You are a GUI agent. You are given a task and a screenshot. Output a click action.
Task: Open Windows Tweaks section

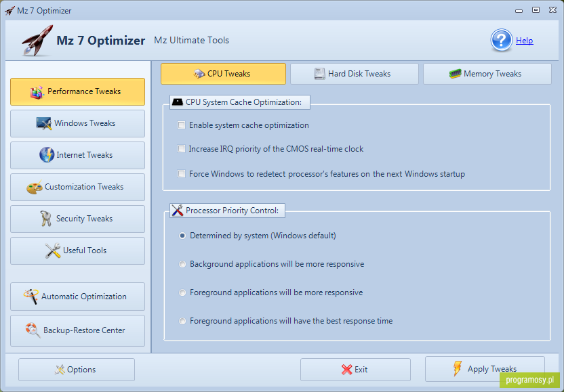click(78, 123)
